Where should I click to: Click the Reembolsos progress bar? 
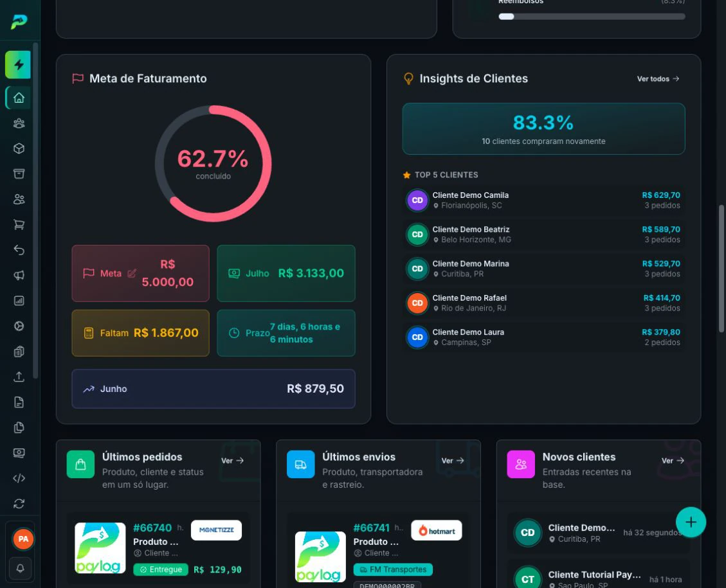(592, 17)
